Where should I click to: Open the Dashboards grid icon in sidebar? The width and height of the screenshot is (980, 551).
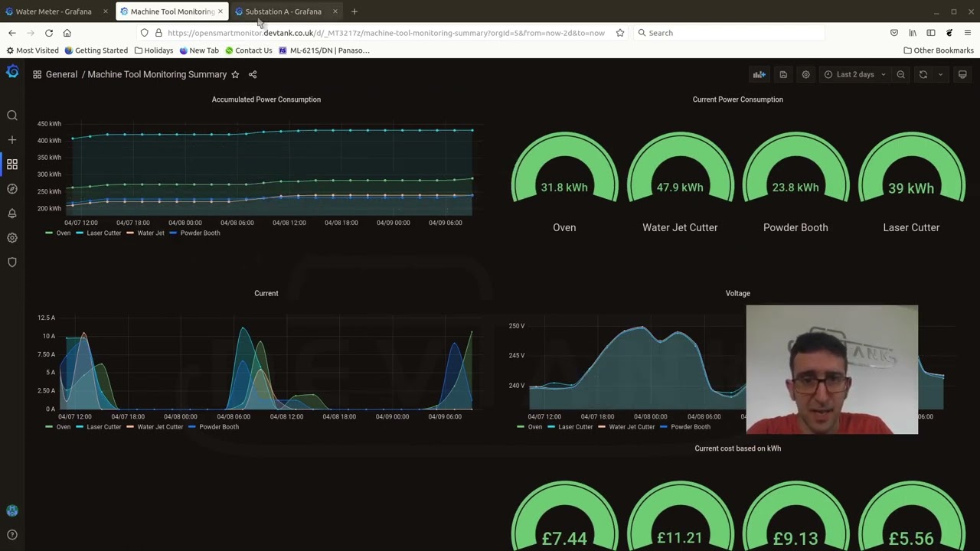(12, 165)
